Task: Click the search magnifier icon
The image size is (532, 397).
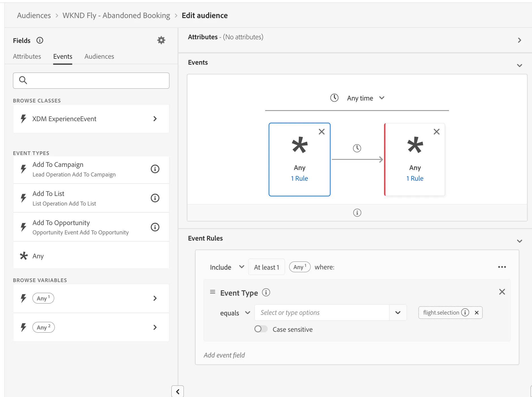Action: (23, 80)
